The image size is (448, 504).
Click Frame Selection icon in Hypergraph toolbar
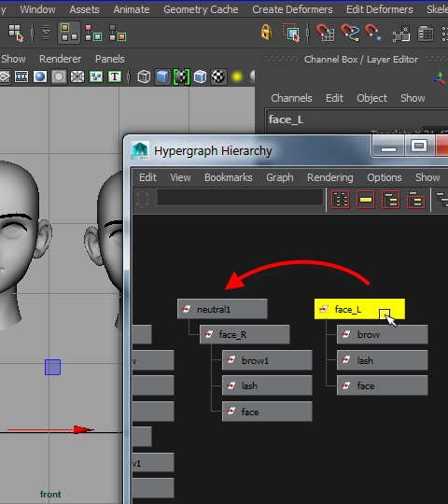366,200
